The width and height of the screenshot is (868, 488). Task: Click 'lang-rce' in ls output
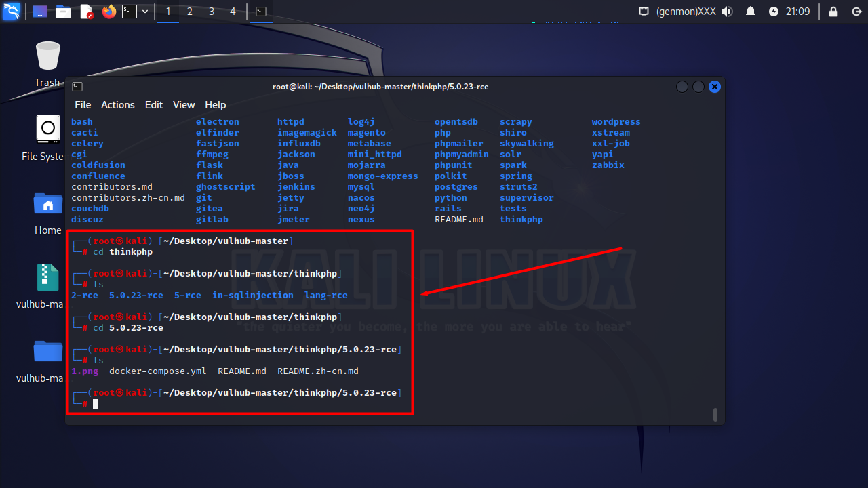pos(326,295)
